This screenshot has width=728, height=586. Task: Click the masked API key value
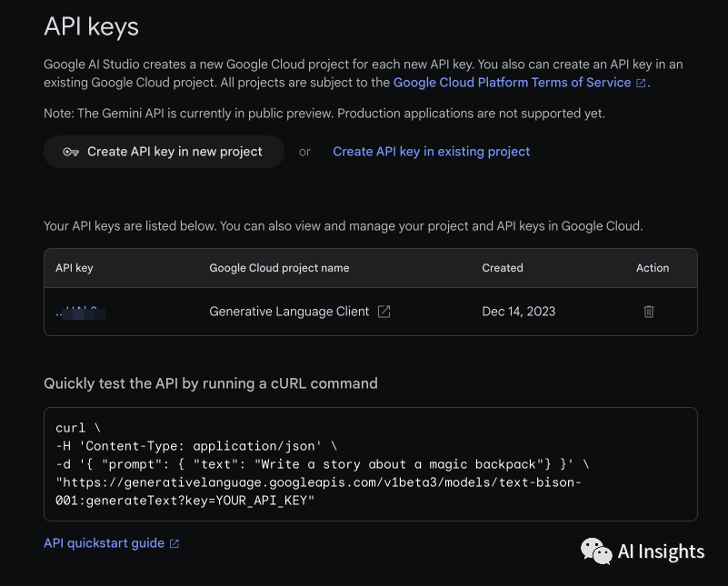pos(80,313)
